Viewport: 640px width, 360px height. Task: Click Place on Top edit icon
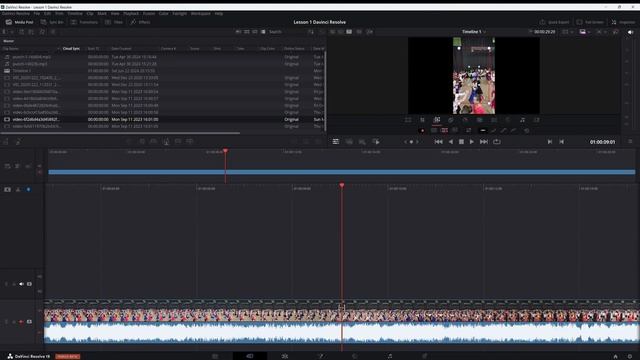coord(178,141)
